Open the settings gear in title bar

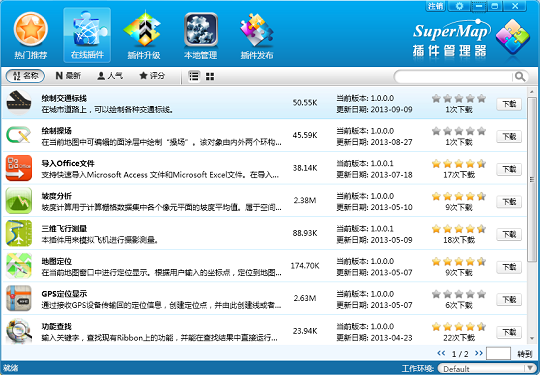click(x=459, y=6)
